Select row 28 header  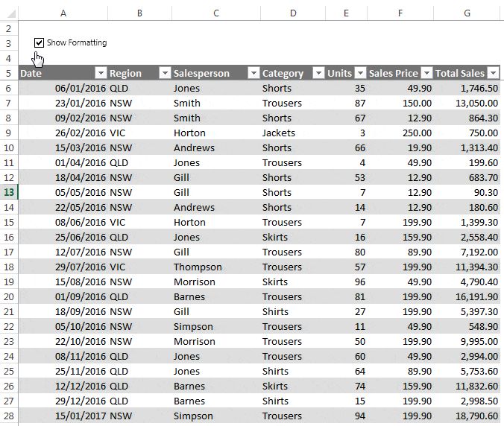(9, 416)
